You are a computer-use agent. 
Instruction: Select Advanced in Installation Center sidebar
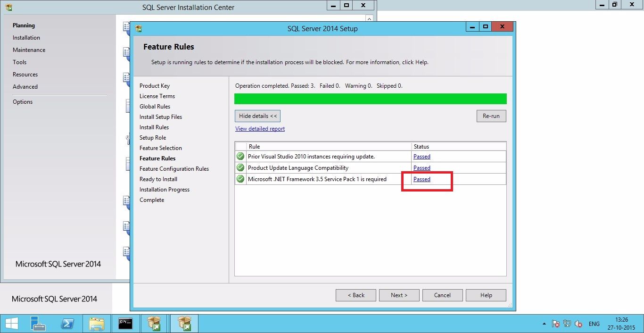click(x=25, y=87)
